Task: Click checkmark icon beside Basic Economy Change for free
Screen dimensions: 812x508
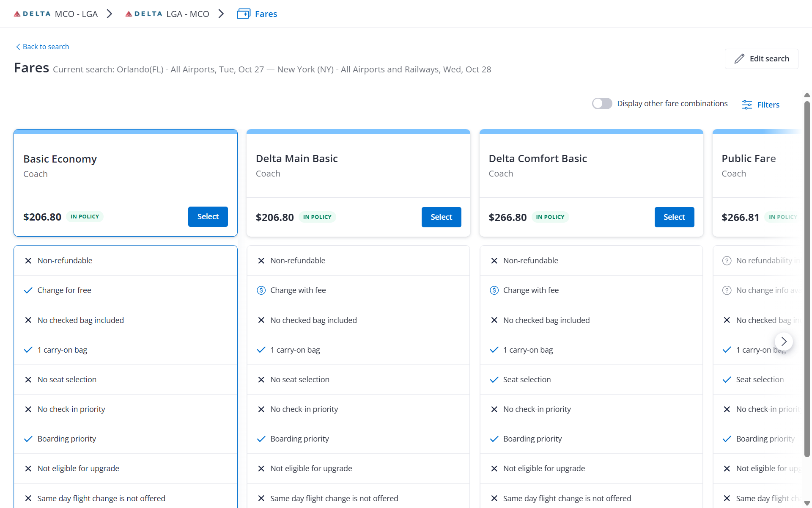Action: (x=28, y=290)
